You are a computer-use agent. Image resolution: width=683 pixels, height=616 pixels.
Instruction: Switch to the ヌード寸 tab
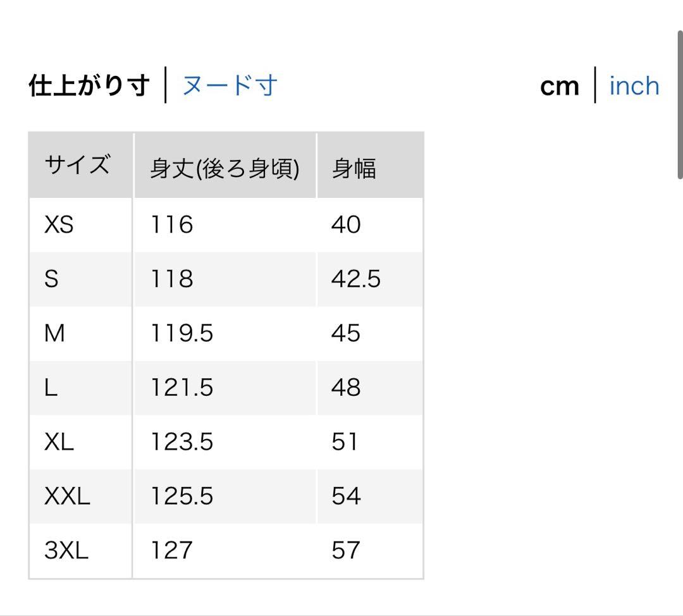(x=230, y=85)
